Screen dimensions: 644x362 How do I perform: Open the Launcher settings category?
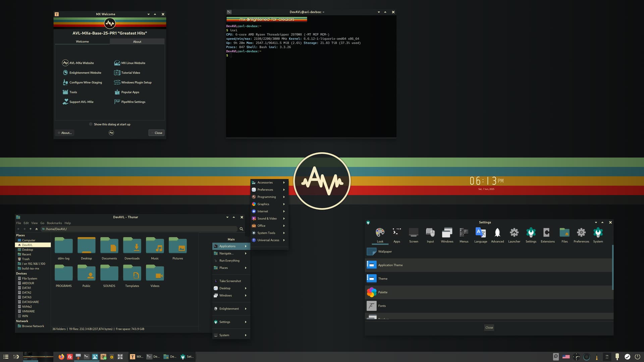(x=514, y=235)
